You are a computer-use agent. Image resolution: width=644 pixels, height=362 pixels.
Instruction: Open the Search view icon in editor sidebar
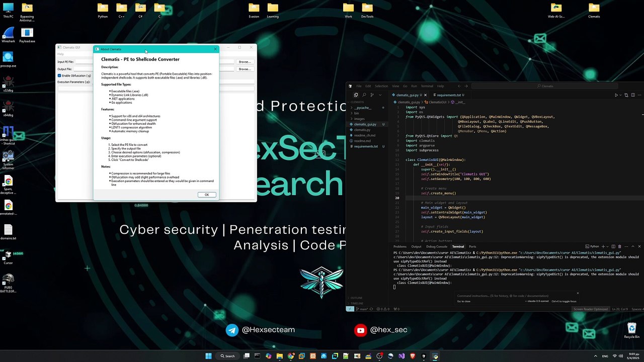[x=364, y=95]
